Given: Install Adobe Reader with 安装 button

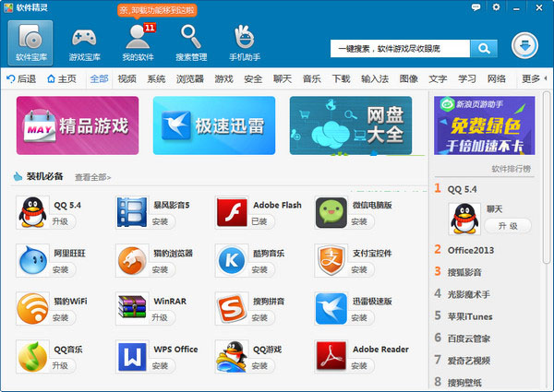Looking at the screenshot, I should click(359, 366).
